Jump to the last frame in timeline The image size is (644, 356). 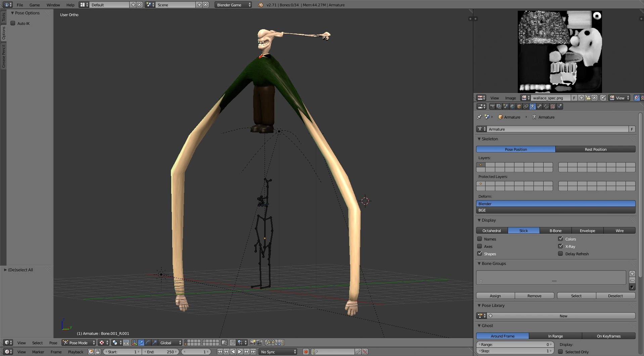(254, 352)
